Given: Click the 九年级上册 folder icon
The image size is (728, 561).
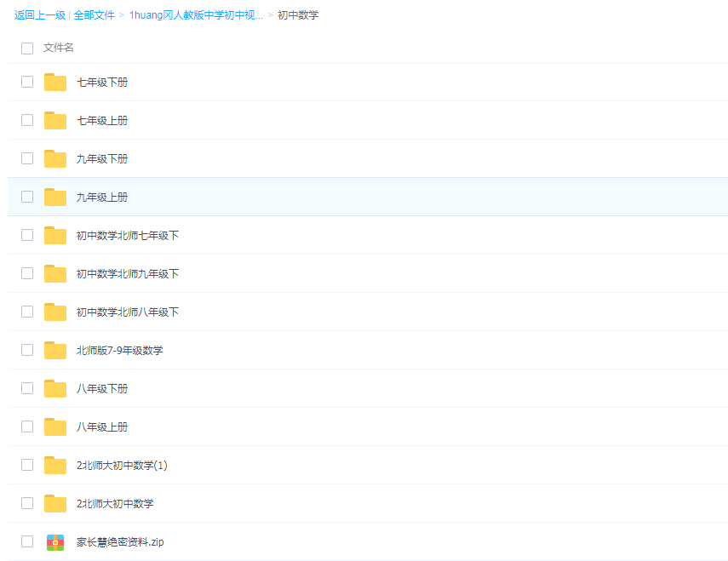Looking at the screenshot, I should [54, 197].
